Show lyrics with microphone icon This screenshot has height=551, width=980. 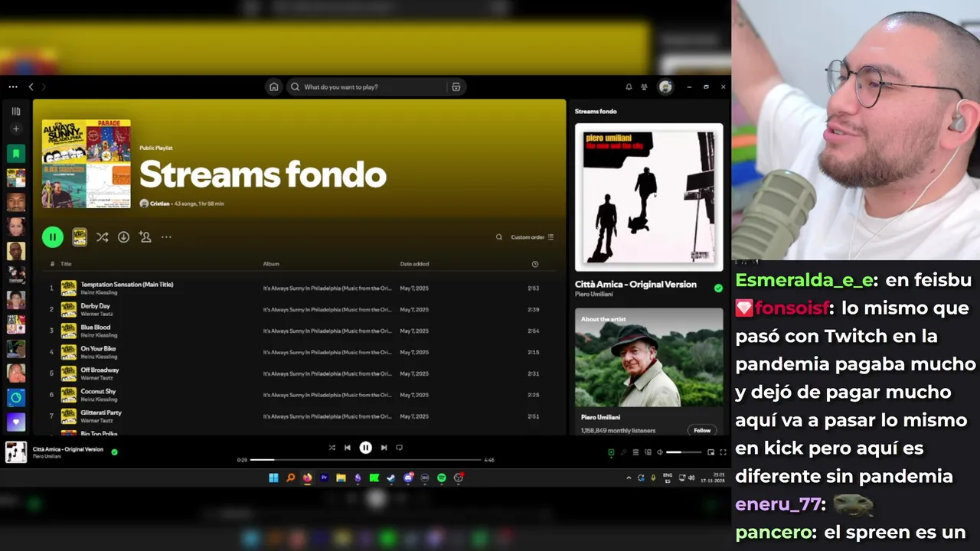[623, 452]
